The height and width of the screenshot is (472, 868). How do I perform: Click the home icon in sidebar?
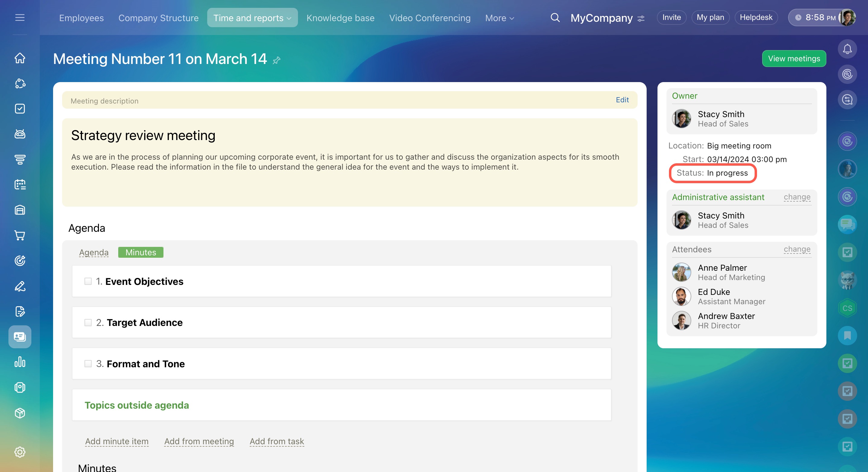click(x=20, y=58)
